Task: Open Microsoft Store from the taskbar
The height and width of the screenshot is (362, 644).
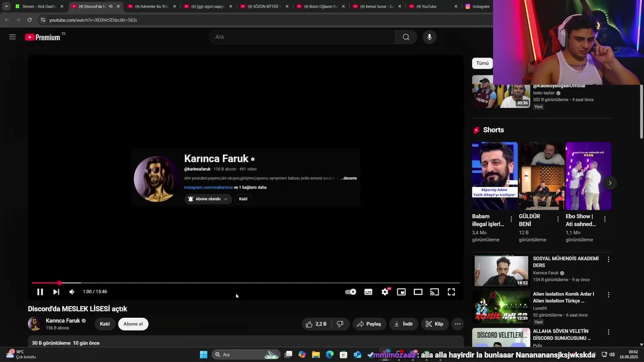Action: point(343,354)
